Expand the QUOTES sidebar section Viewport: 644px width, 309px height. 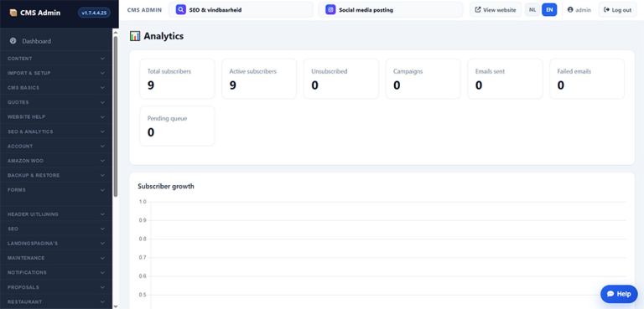(56, 102)
